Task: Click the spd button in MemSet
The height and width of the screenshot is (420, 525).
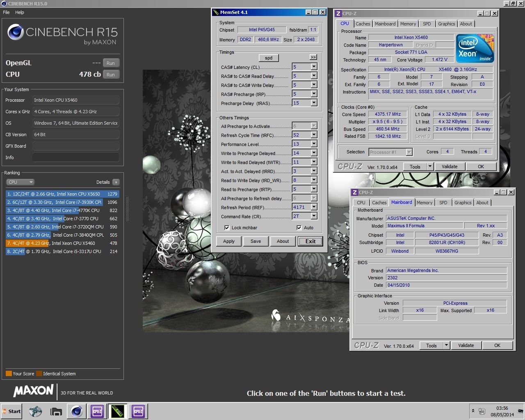Action: (x=269, y=58)
